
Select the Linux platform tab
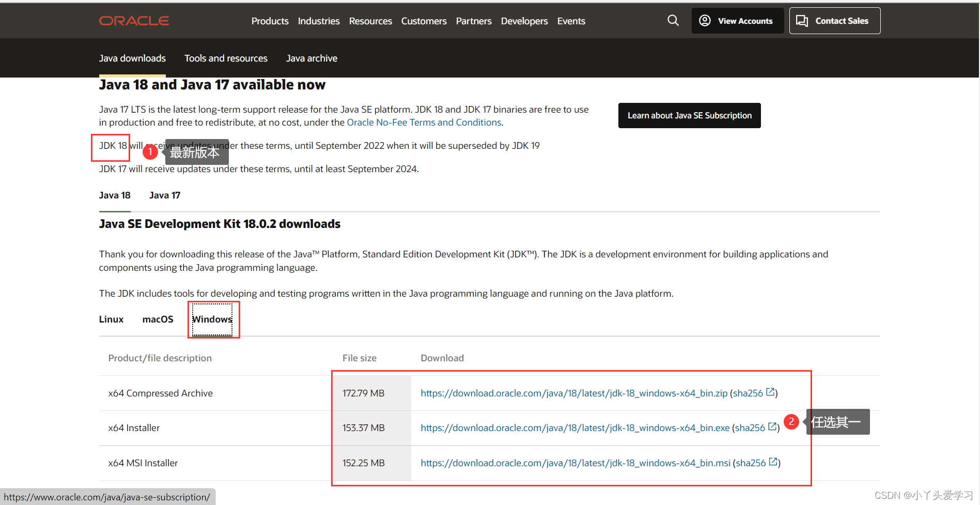[x=111, y=319]
